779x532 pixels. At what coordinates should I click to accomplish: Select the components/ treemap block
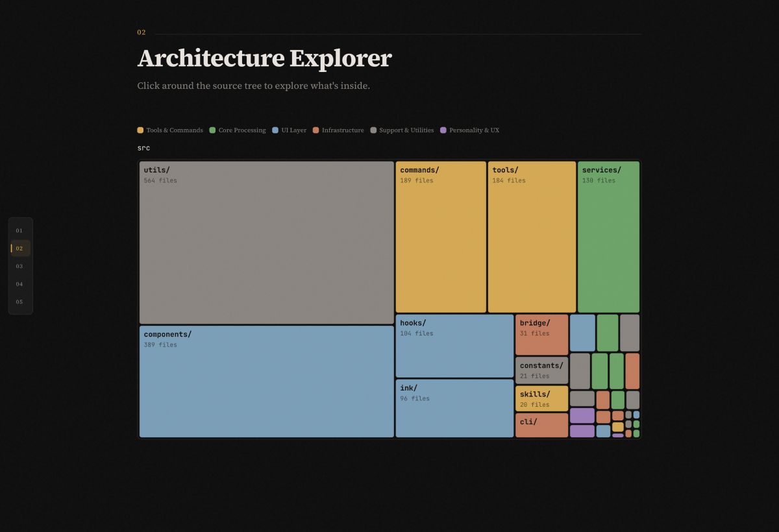[266, 381]
